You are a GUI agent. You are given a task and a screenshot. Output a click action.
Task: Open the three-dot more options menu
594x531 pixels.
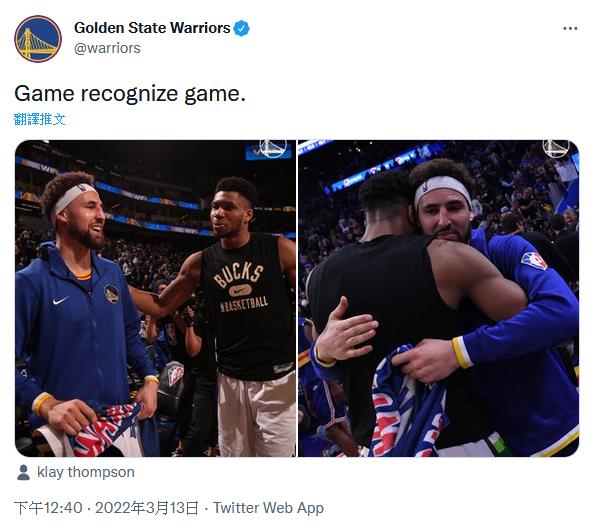pos(570,28)
